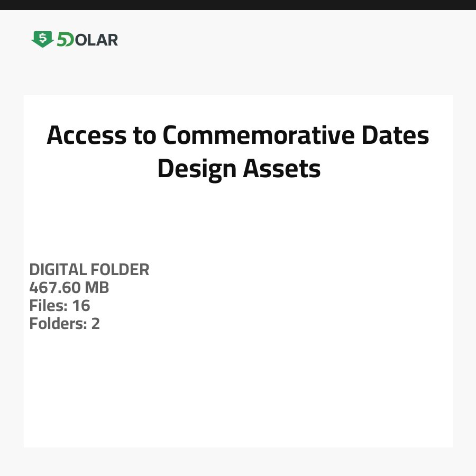Click the green 5D mark in logo

click(65, 40)
